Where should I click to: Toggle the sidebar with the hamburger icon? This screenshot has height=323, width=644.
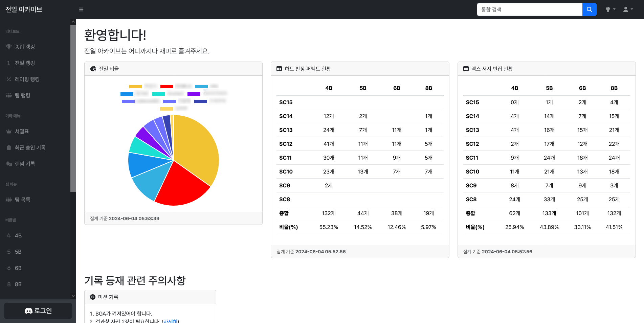click(x=81, y=9)
